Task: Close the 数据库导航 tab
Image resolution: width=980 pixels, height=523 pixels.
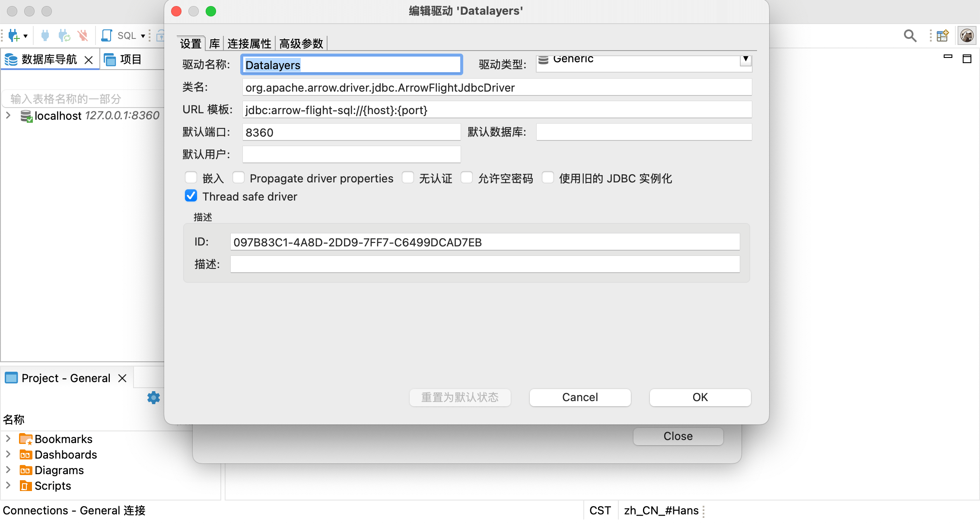Action: point(89,60)
